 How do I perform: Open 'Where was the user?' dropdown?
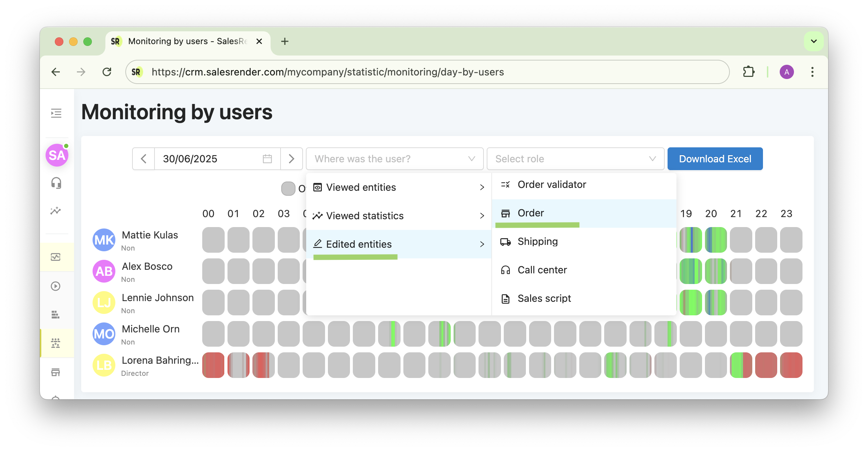394,159
